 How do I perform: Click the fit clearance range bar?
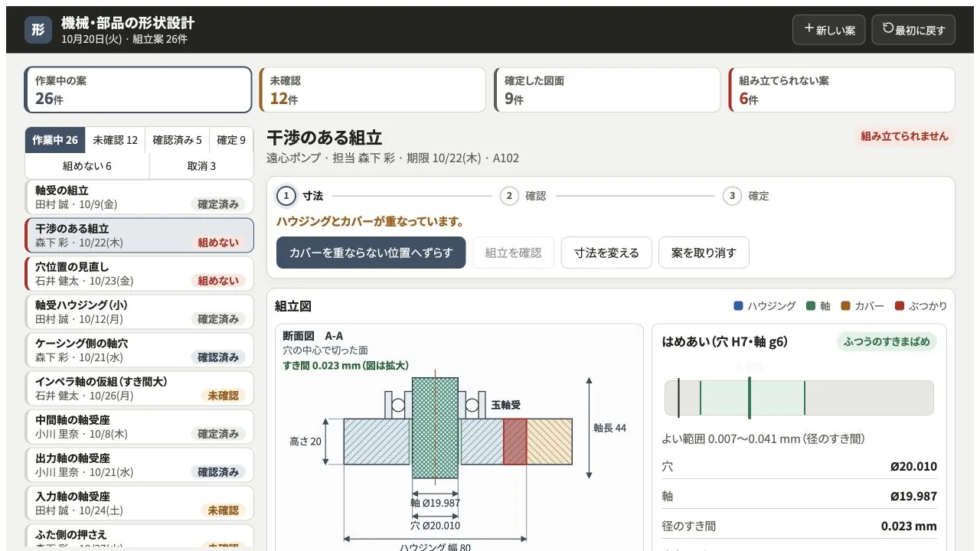[x=799, y=398]
